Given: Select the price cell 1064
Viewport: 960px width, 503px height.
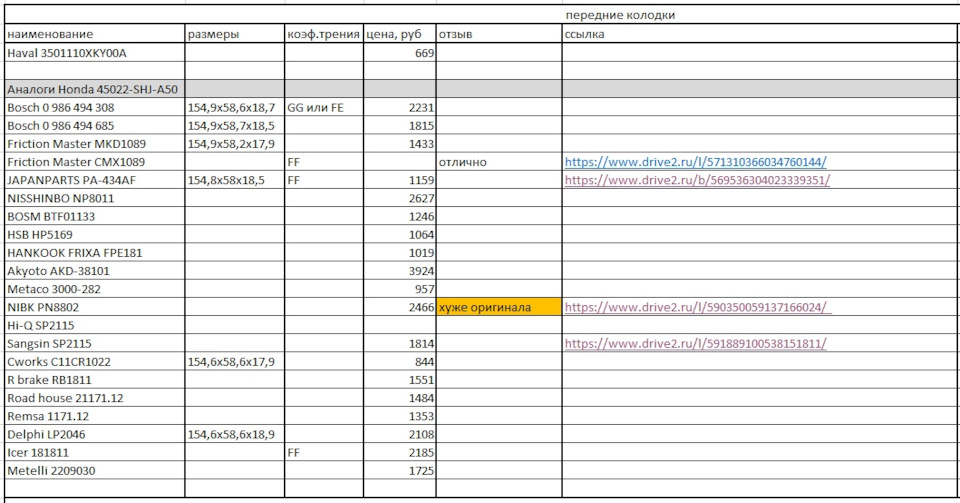Looking at the screenshot, I should 400,234.
